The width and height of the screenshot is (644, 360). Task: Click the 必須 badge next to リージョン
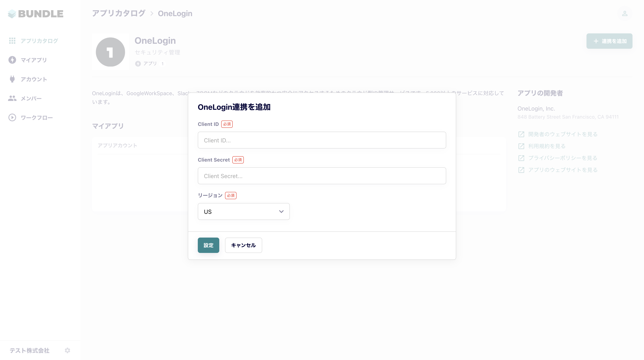click(231, 195)
